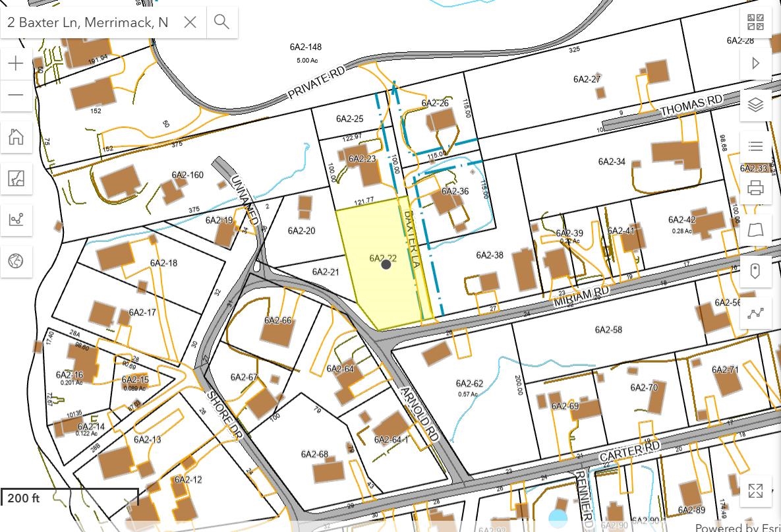Open the chart graph tool

click(16, 220)
